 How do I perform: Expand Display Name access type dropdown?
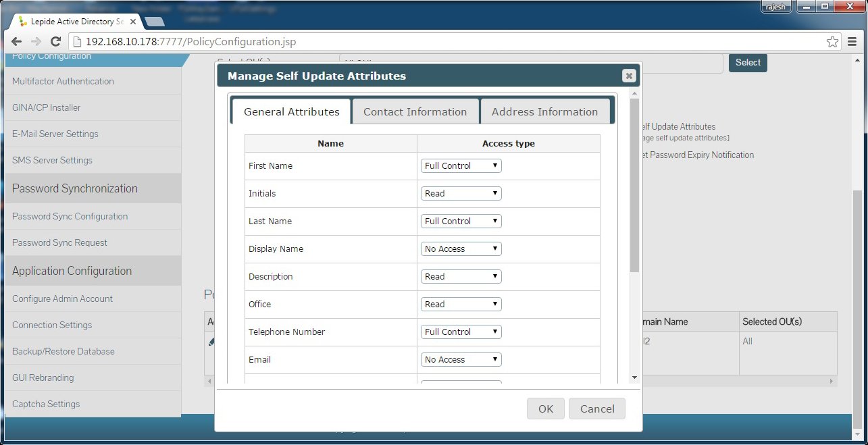461,248
